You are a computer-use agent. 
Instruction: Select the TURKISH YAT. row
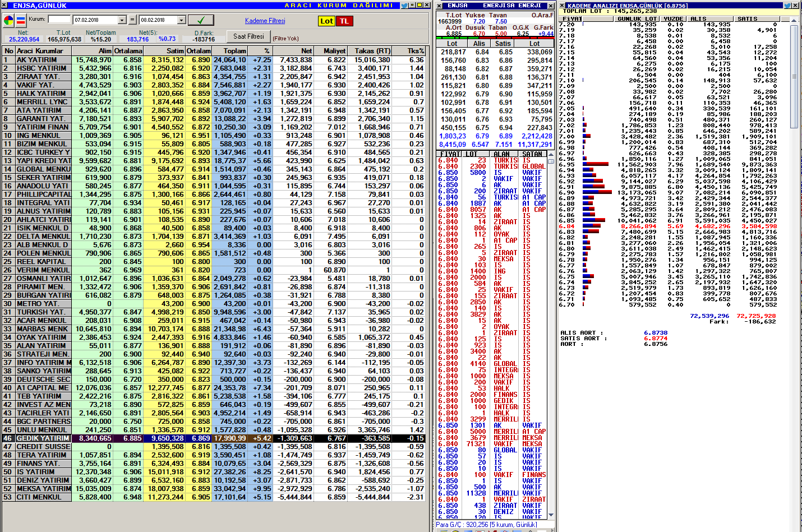coord(214,312)
